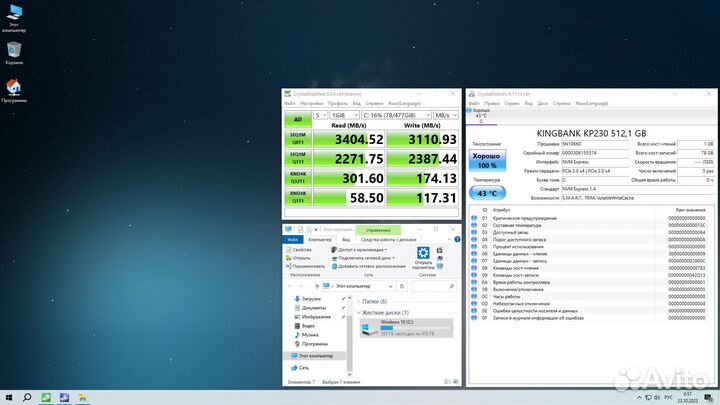Click the Explorer help question mark icon

click(457, 239)
